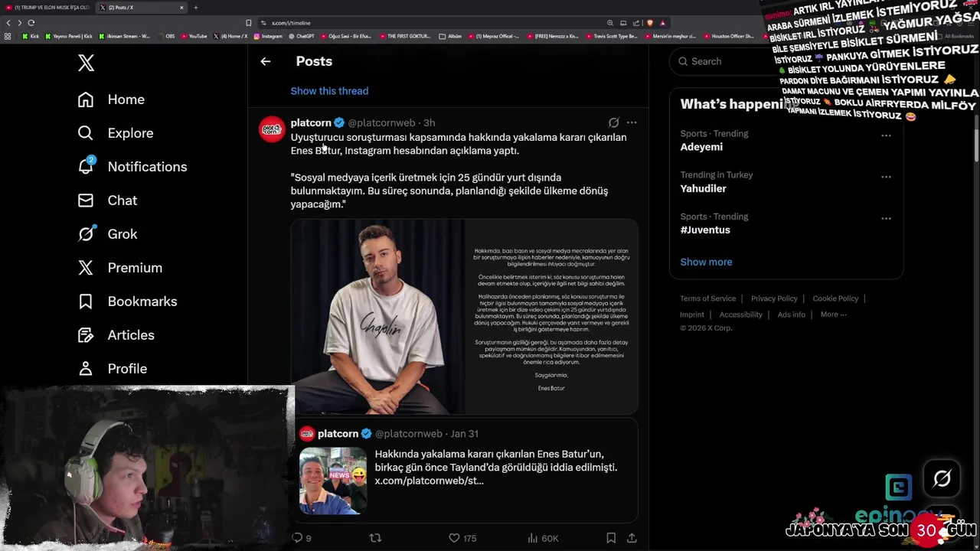The width and height of the screenshot is (980, 551).
Task: Open the Albüm bookmarks folder
Action: 450,36
